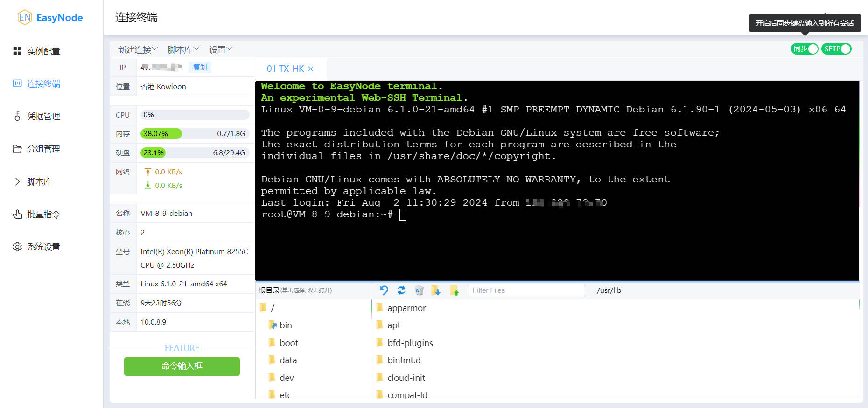Close the 01 TX-HK tab

click(311, 69)
